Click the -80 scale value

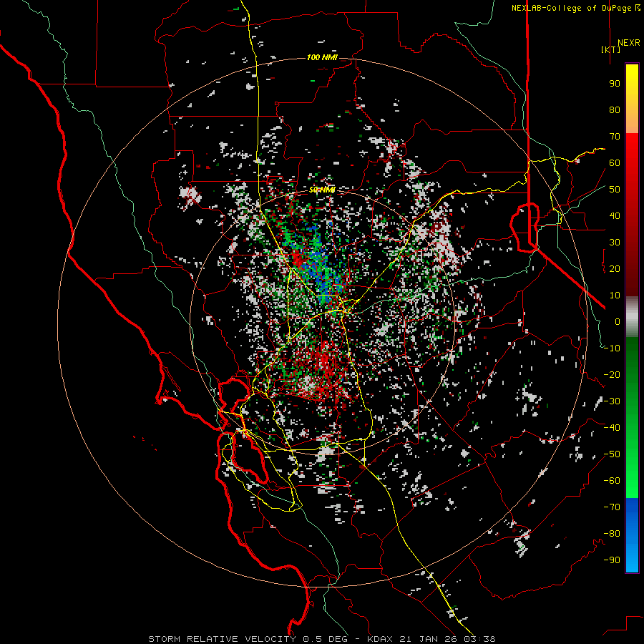click(612, 534)
